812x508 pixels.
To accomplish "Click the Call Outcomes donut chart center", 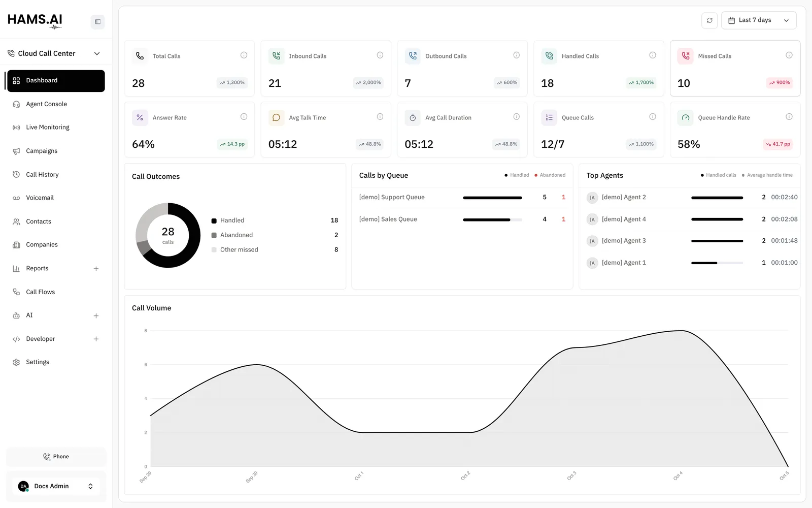I will tap(168, 235).
